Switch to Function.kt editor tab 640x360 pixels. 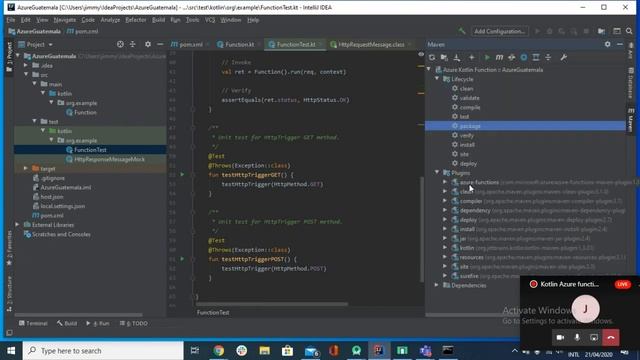pos(239,44)
